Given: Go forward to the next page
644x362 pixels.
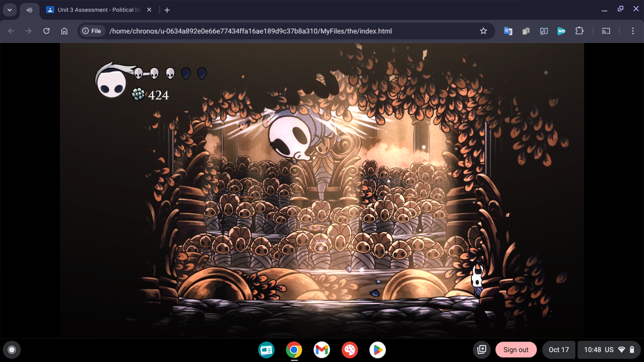Looking at the screenshot, I should tap(29, 31).
